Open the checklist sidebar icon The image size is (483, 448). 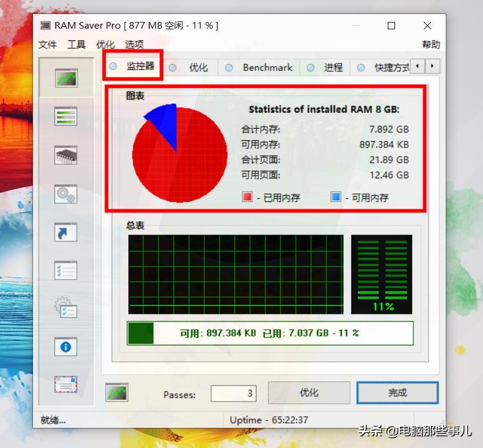tap(65, 270)
